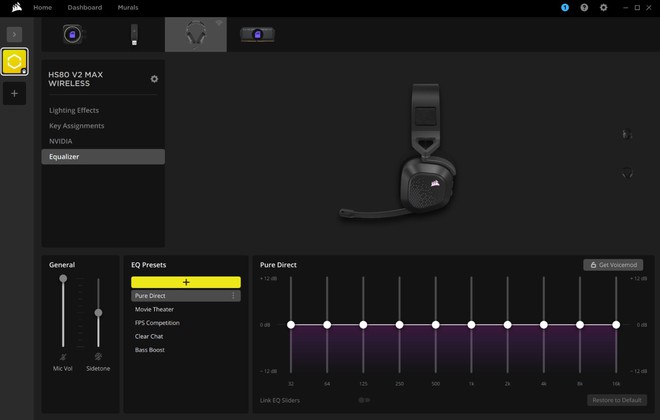Close the iCUE window
Screen dimensions: 660x420
(x=649, y=8)
